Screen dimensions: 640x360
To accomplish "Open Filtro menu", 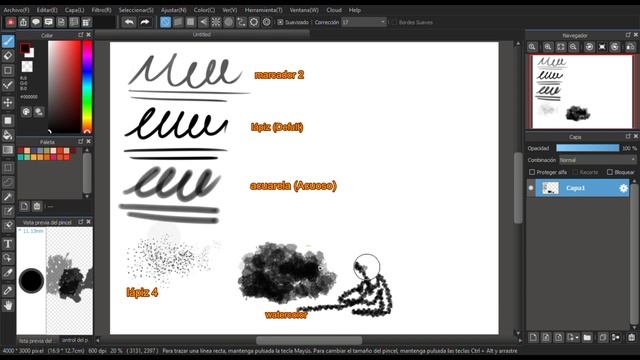I will (x=102, y=10).
